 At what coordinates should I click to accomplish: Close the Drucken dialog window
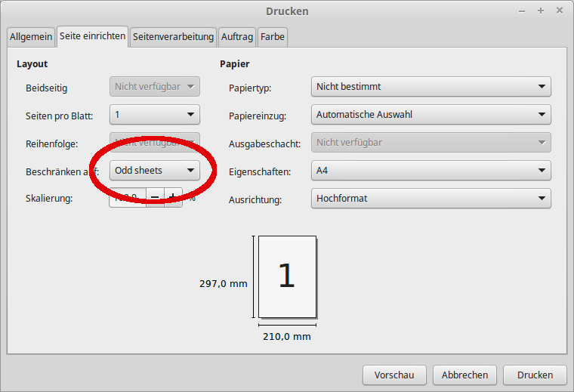click(x=559, y=11)
